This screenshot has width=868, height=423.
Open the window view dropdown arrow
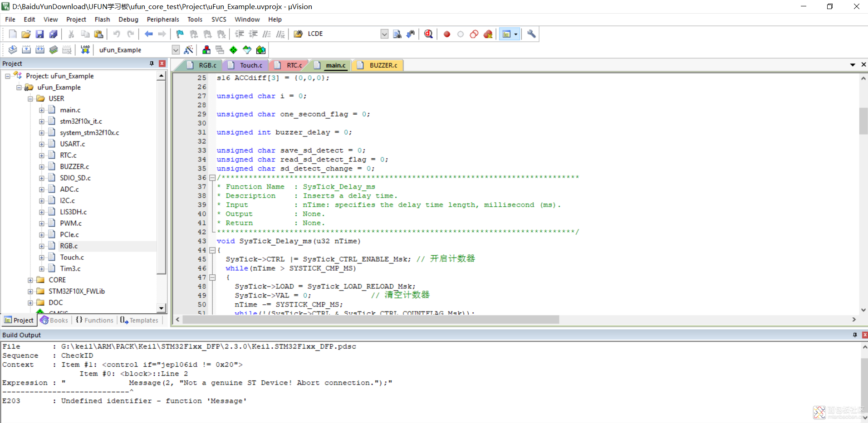pos(516,34)
